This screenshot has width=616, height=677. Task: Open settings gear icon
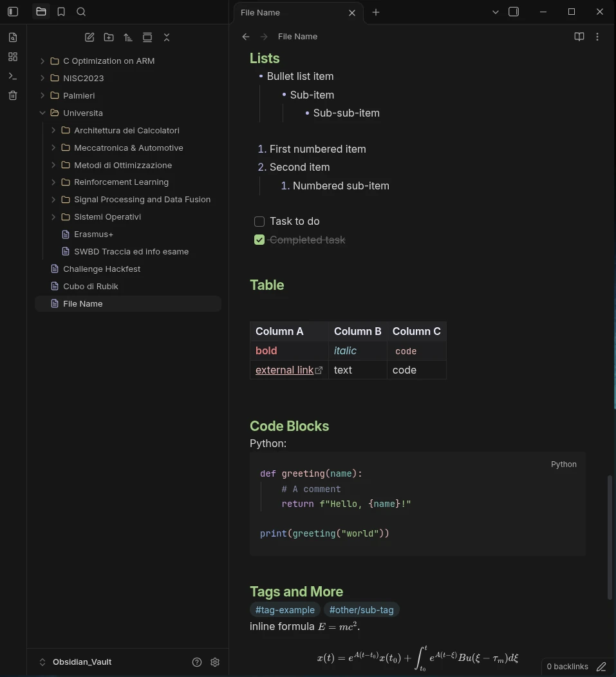[215, 662]
